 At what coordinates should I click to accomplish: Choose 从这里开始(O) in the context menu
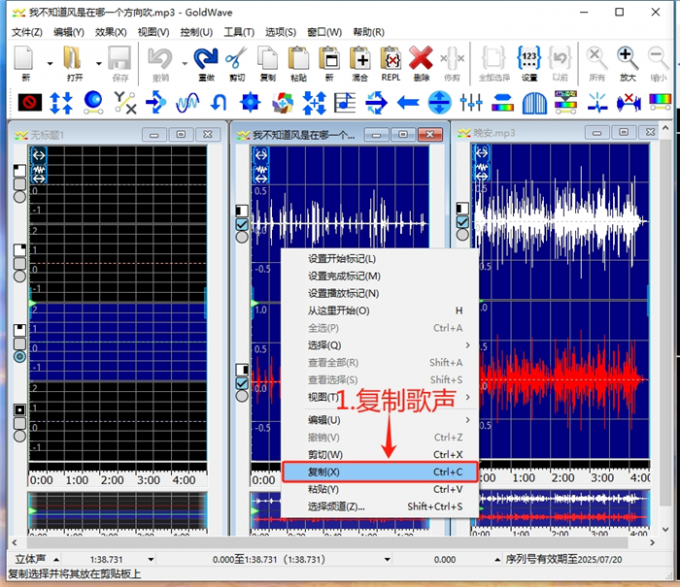[x=380, y=311]
